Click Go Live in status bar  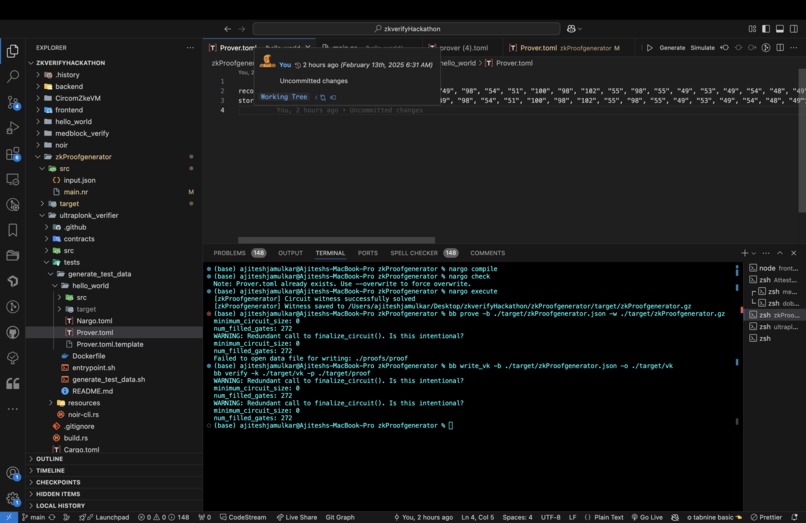(x=647, y=517)
